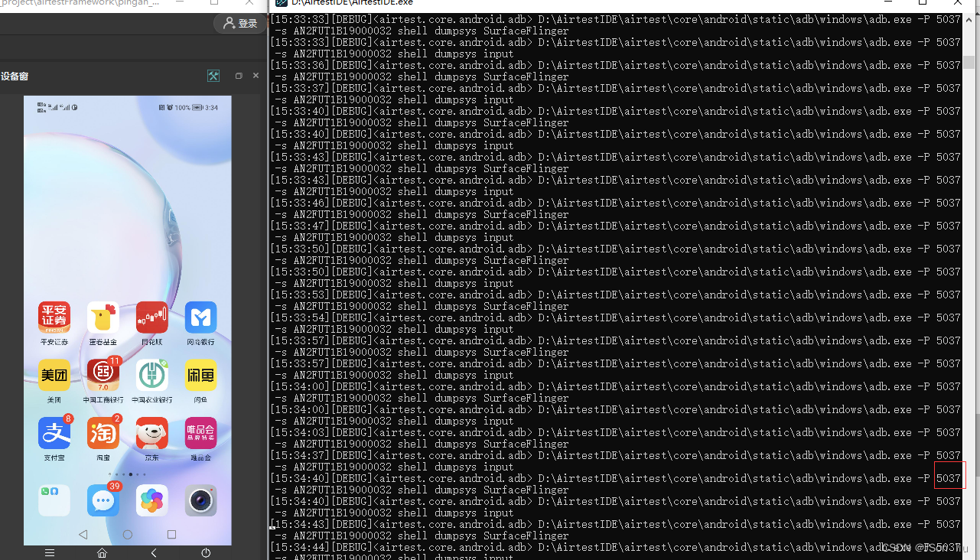Click the device panel power icon
This screenshot has width=980, height=560.
click(206, 552)
